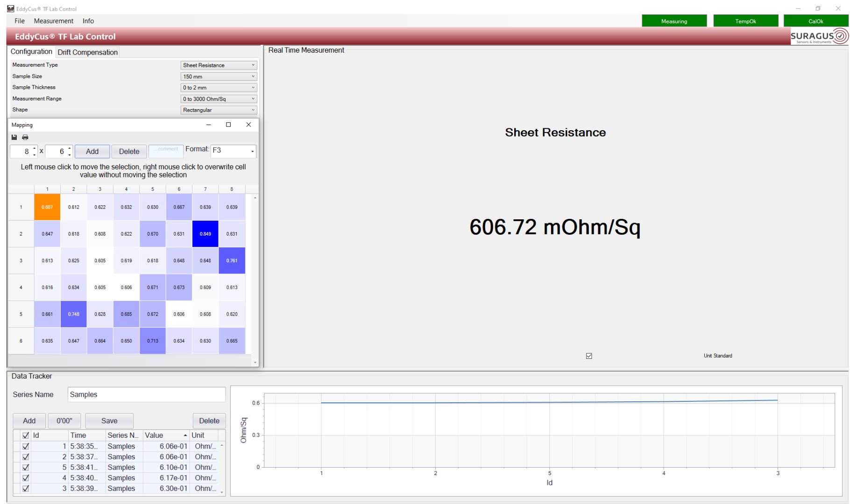Uncheck the row with Id 5
Image resolution: width=850 pixels, height=504 pixels.
tap(26, 468)
